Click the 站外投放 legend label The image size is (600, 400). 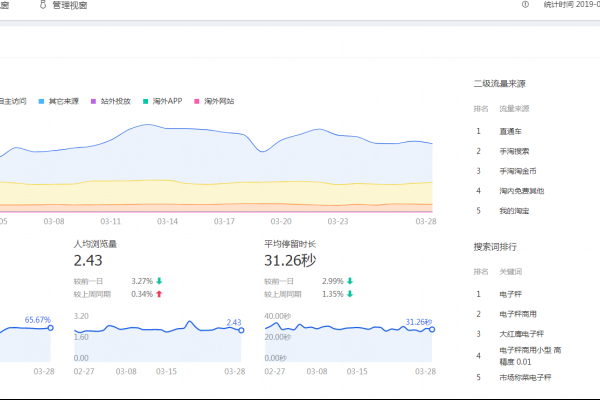116,101
